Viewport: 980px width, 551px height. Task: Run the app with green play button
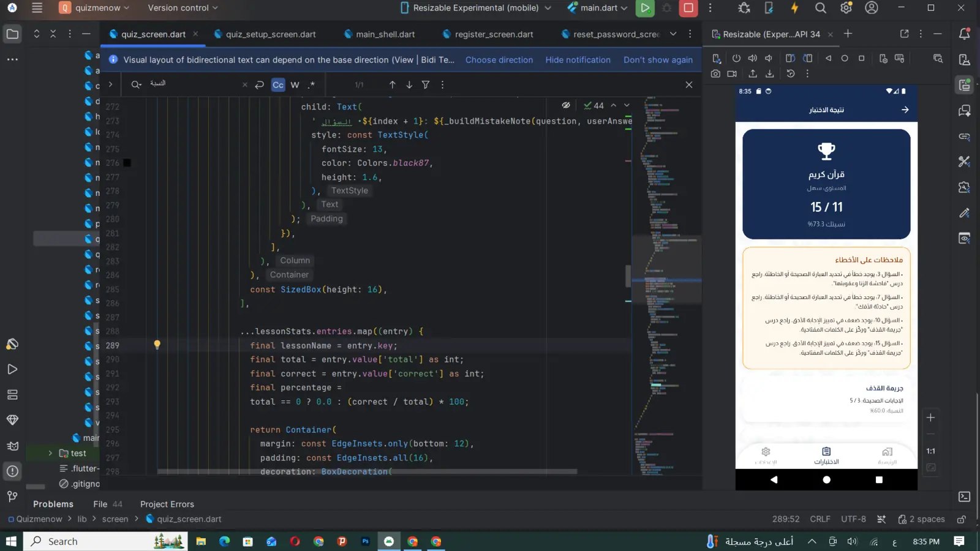click(x=644, y=8)
